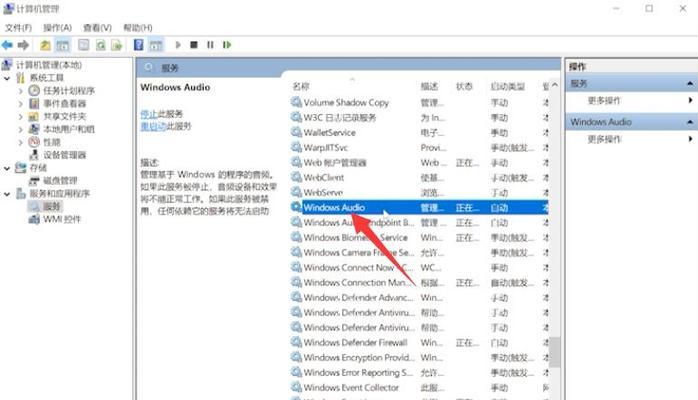Pause the service with the pause icon
Image resolution: width=698 pixels, height=400 pixels.
[210, 45]
